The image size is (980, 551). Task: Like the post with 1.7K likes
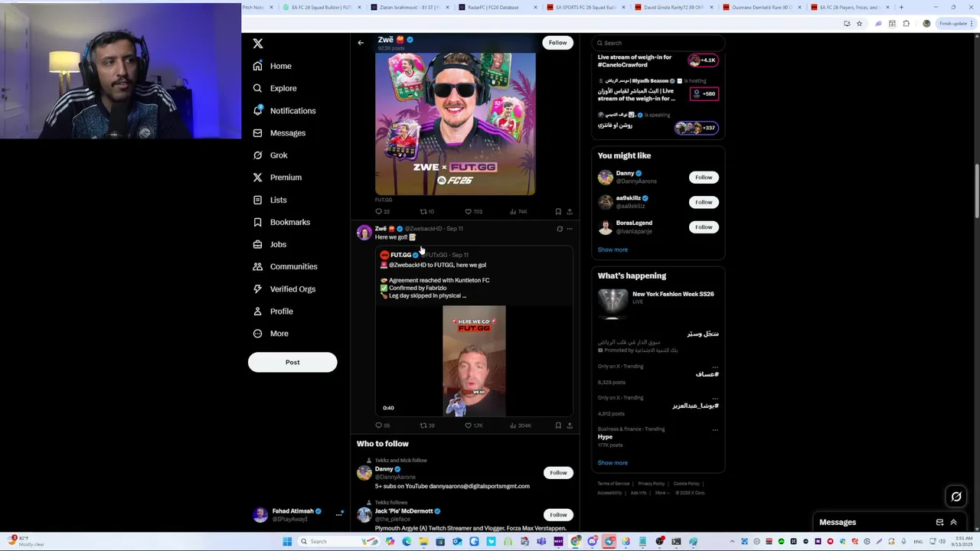[x=473, y=425]
